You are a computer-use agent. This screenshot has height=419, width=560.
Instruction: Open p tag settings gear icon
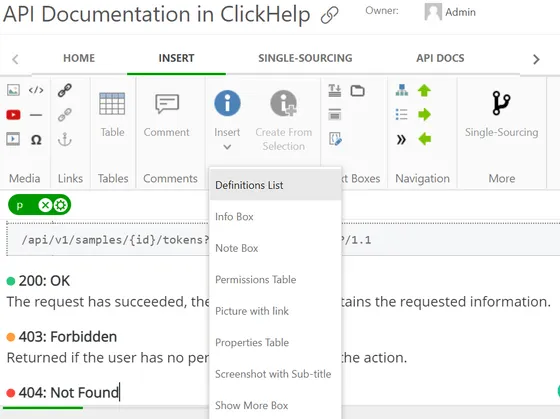60,205
